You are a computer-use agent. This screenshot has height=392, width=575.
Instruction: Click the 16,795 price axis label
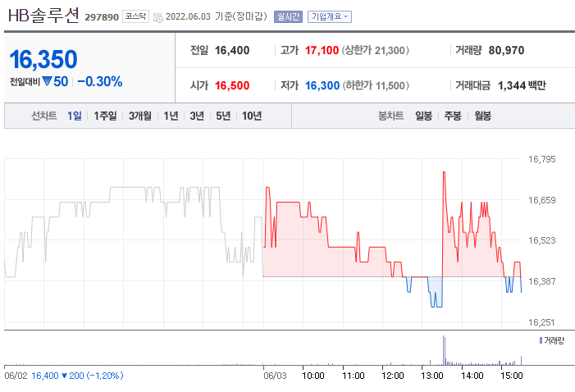tap(541, 159)
